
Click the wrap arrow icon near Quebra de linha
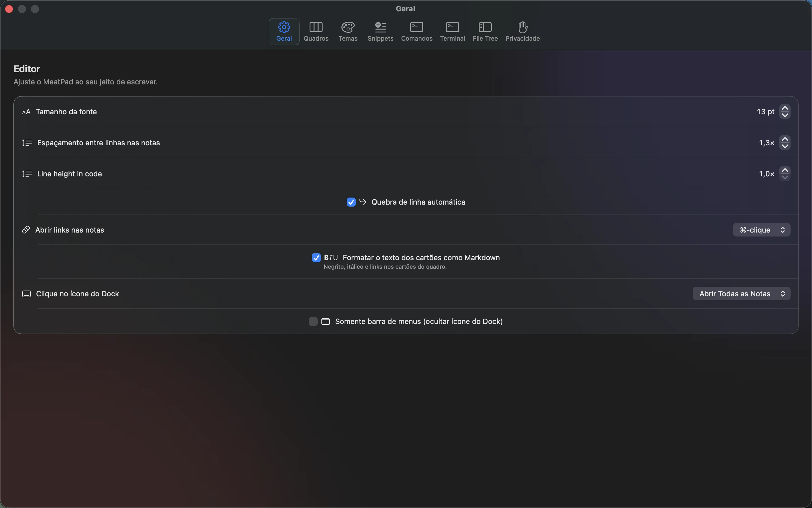point(363,202)
